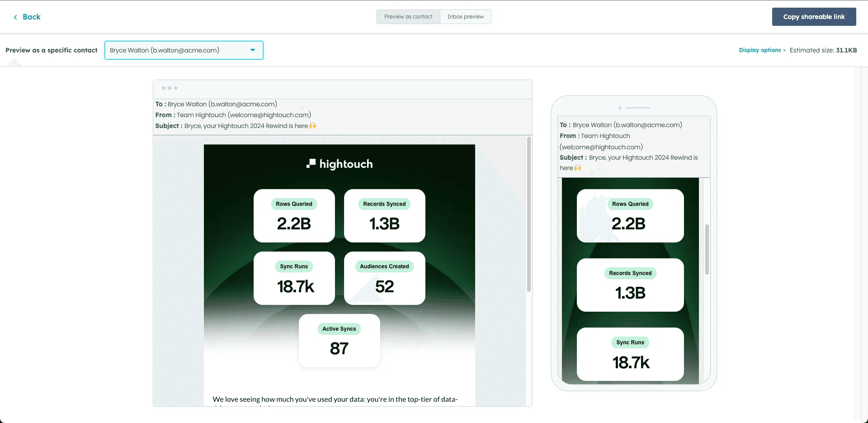
Task: Expand the Bryce Walton contact picker caret
Action: pos(252,50)
